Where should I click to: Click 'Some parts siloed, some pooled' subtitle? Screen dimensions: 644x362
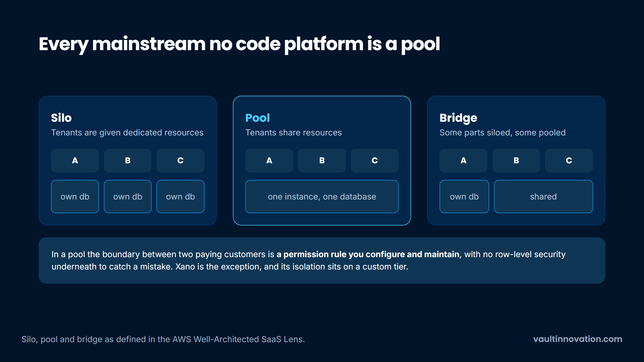tap(503, 133)
